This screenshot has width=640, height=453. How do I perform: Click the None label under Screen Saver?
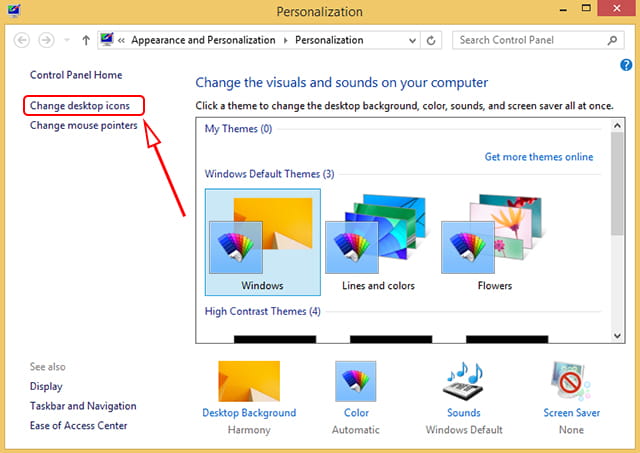pyautogui.click(x=571, y=430)
